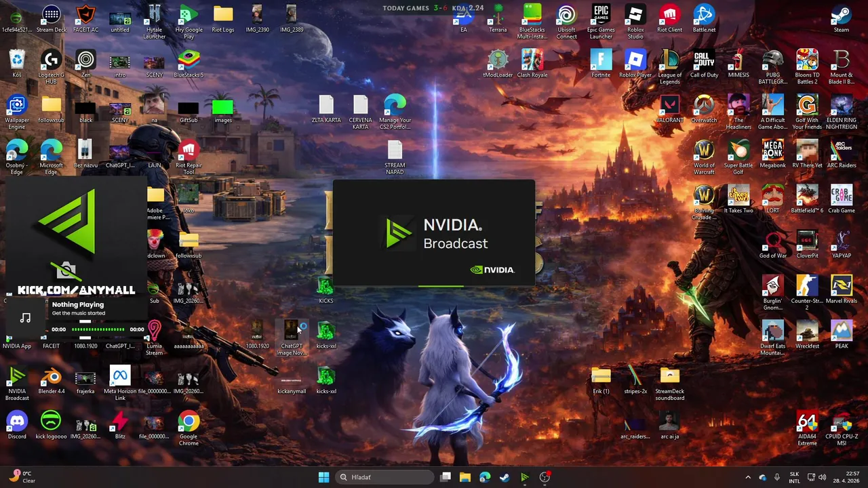Launch Blender 4.4 from the desktop
The height and width of the screenshot is (488, 868).
click(x=52, y=381)
